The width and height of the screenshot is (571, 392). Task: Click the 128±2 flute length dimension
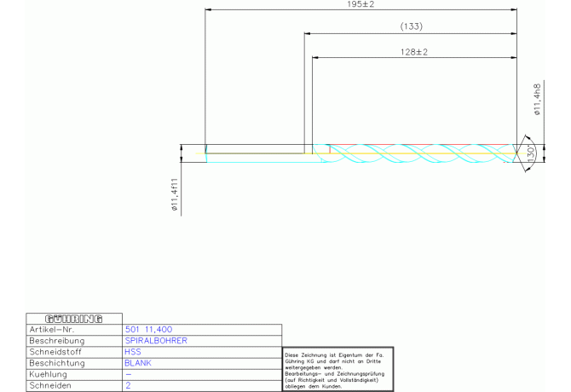pyautogui.click(x=413, y=52)
